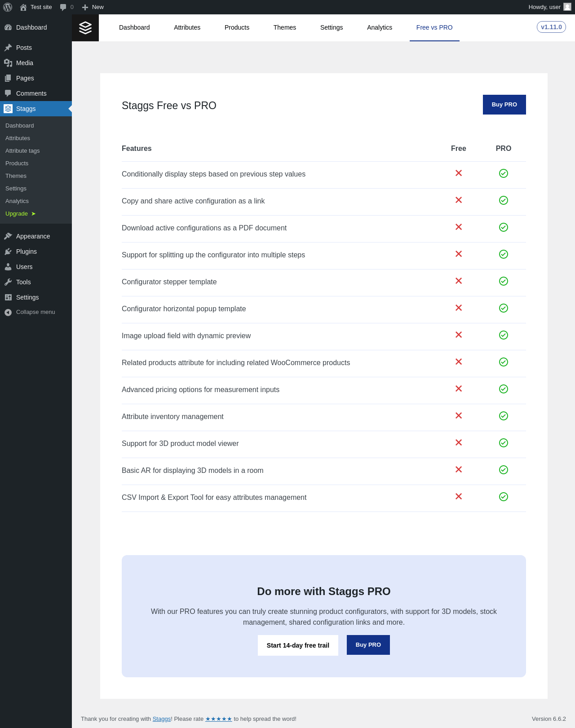
Task: Click the Collapse menu arrow icon
Action: pos(8,312)
